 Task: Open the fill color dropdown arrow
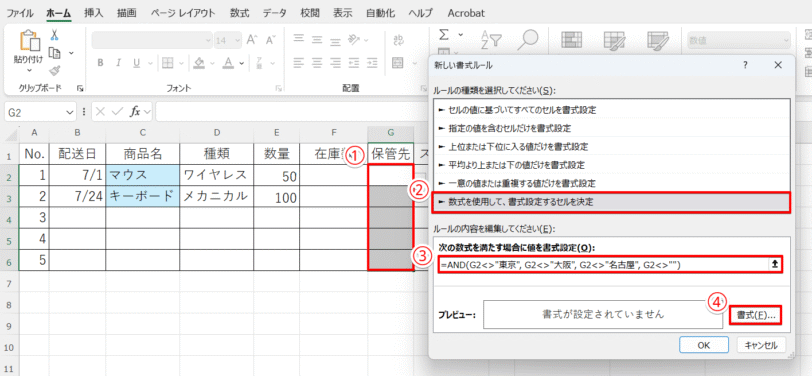(212, 63)
